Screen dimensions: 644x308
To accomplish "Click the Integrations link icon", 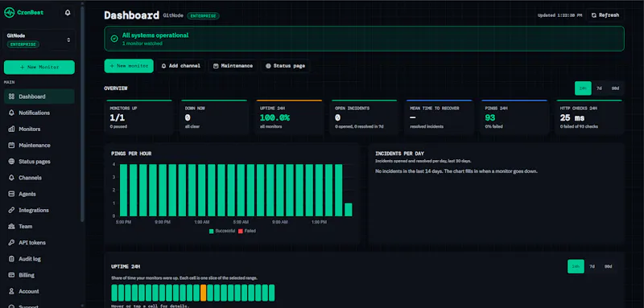I will click(11, 210).
